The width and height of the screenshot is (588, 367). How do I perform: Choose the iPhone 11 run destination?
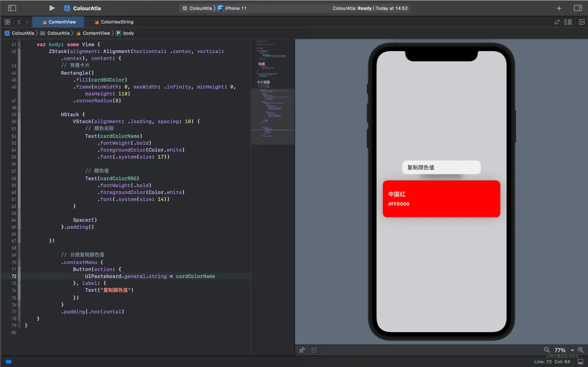point(232,8)
